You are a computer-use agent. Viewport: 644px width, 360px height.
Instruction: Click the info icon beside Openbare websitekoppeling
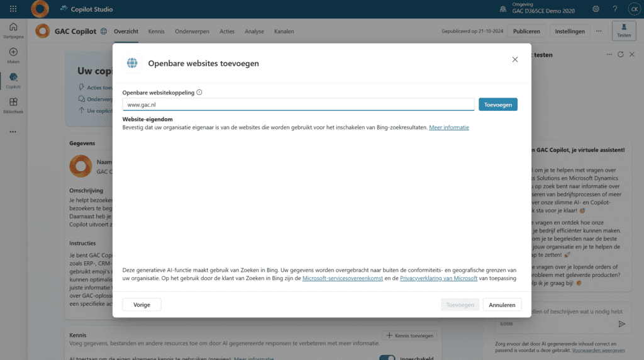(x=199, y=93)
